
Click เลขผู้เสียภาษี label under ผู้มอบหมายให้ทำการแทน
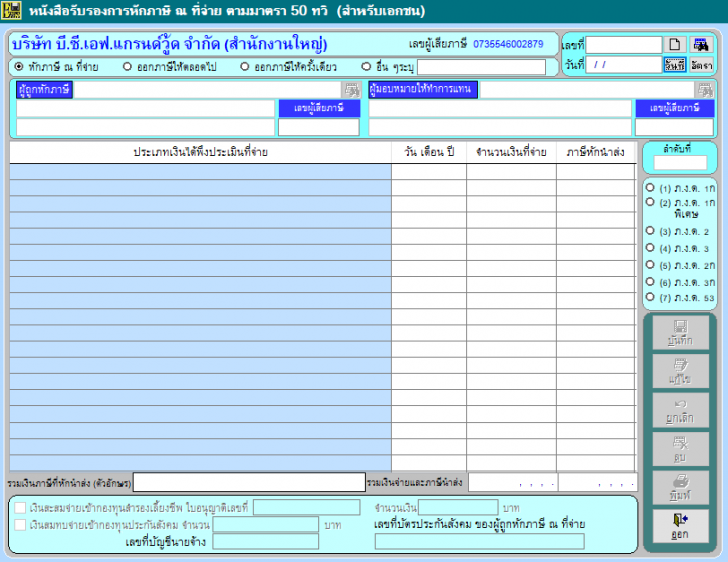click(x=675, y=108)
